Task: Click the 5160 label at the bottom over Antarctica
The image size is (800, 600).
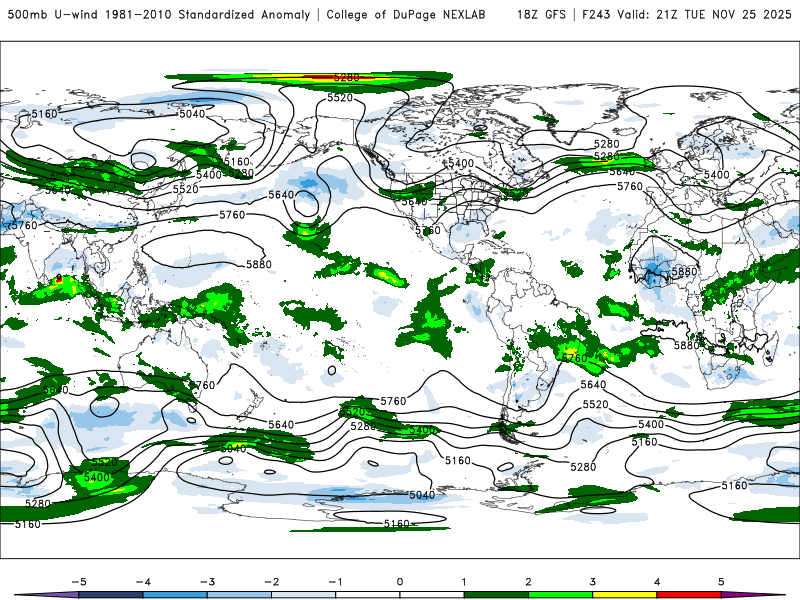Action: (396, 523)
